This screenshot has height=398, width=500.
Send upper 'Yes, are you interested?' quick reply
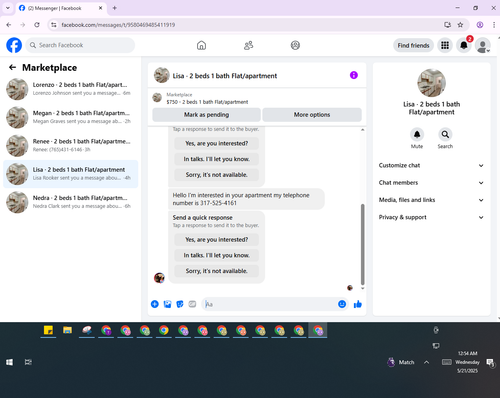(x=217, y=143)
